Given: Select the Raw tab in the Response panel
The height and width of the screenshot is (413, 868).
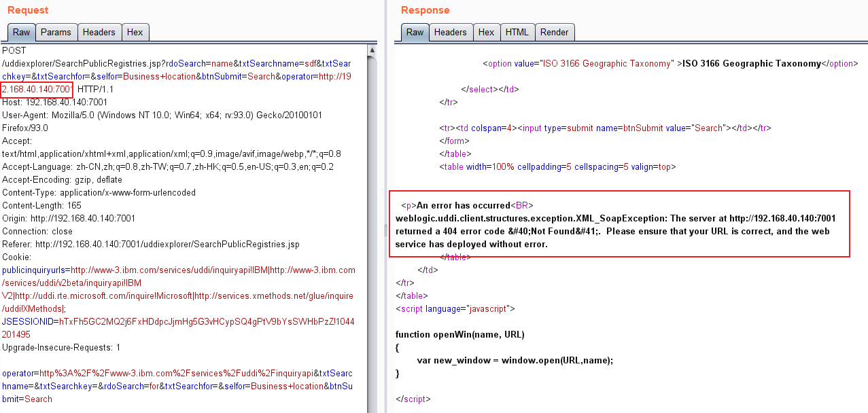Looking at the screenshot, I should [415, 32].
